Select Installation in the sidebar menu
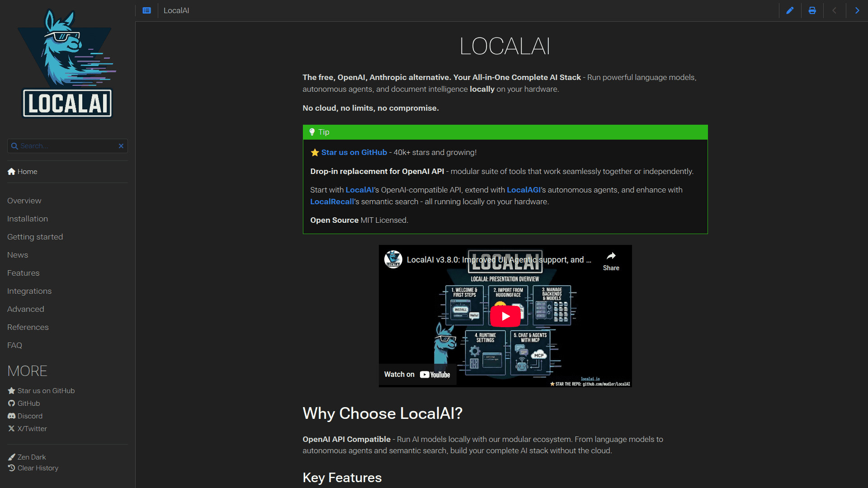The width and height of the screenshot is (868, 488). (x=27, y=219)
